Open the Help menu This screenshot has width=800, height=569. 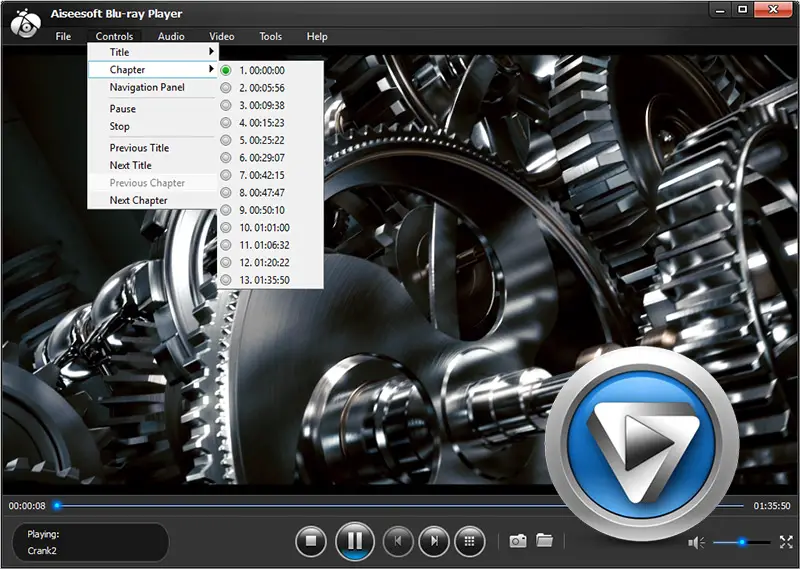pos(317,36)
